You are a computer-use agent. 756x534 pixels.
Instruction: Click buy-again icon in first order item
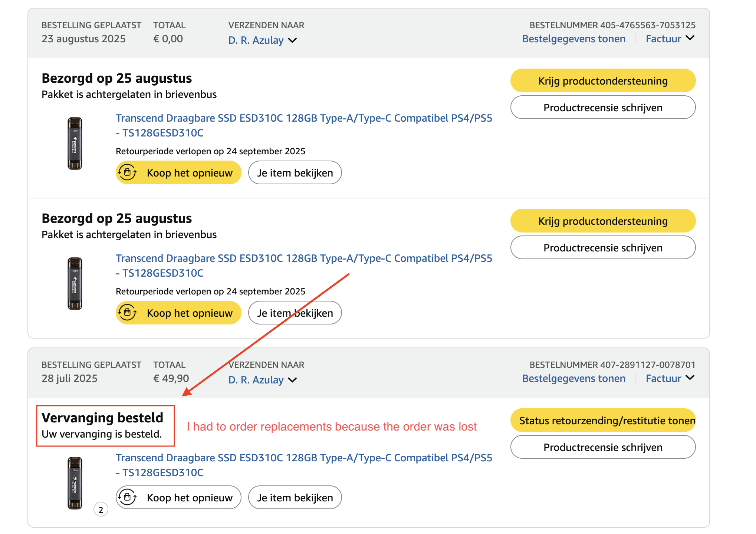click(128, 172)
